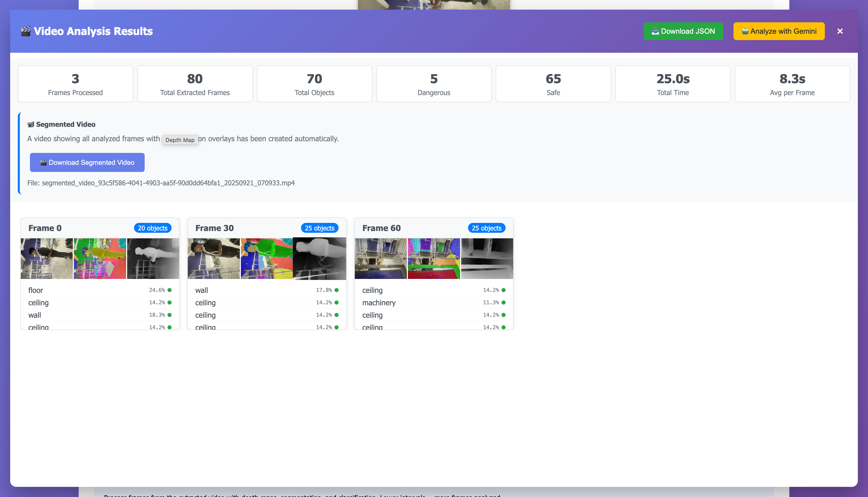This screenshot has height=497, width=868.
Task: Click Analyze with Gemini button
Action: [x=779, y=31]
